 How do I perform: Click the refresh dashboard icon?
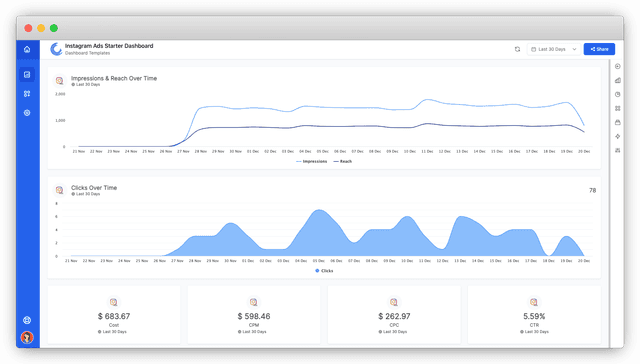517,49
